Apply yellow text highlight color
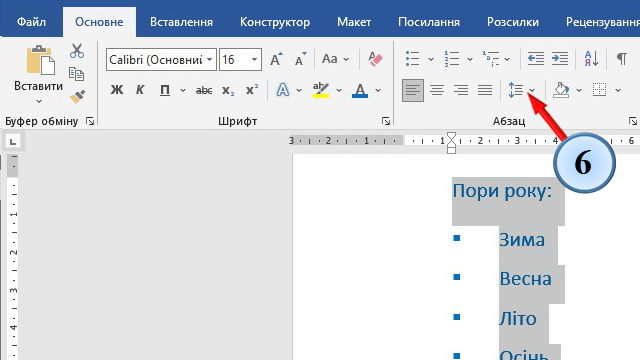 pyautogui.click(x=321, y=90)
